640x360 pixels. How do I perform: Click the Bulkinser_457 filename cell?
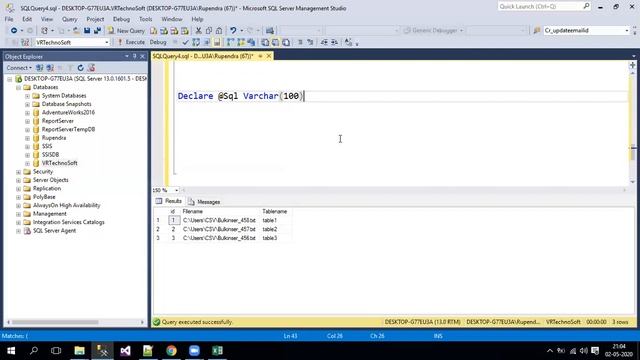[x=220, y=229]
